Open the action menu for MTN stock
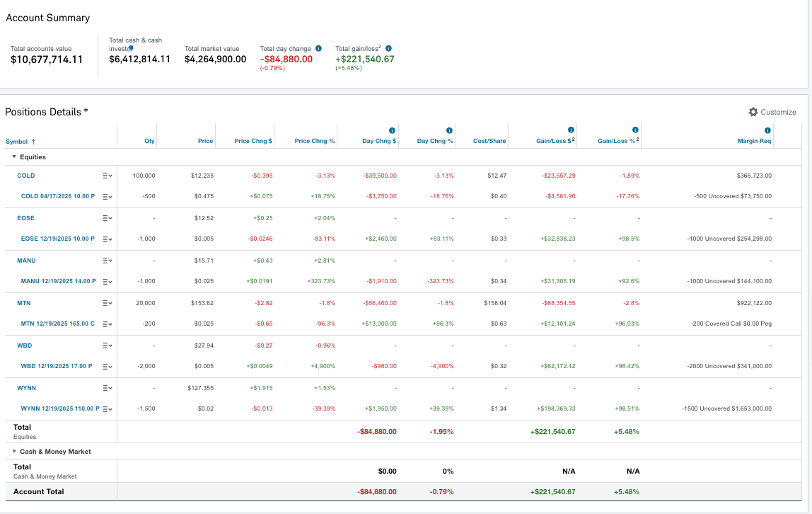 tap(108, 303)
